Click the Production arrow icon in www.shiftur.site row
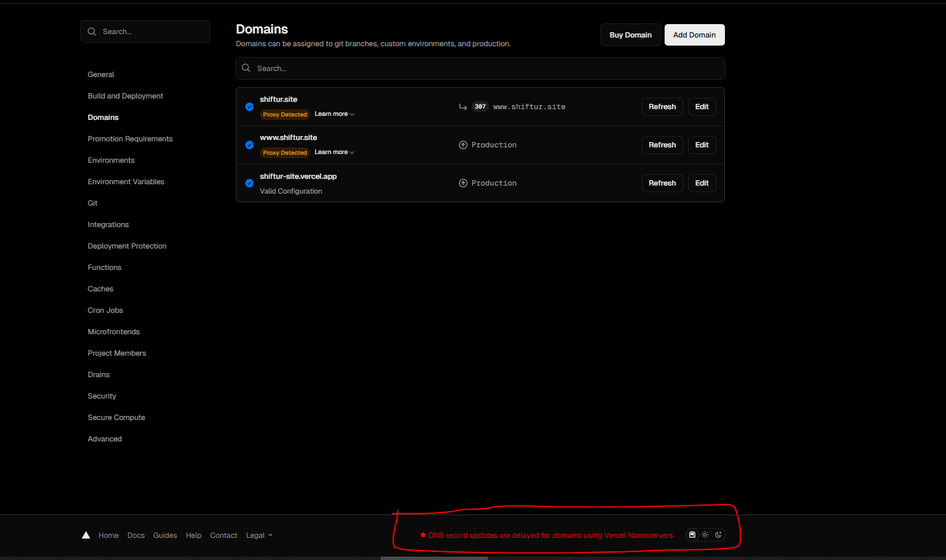 (x=463, y=145)
